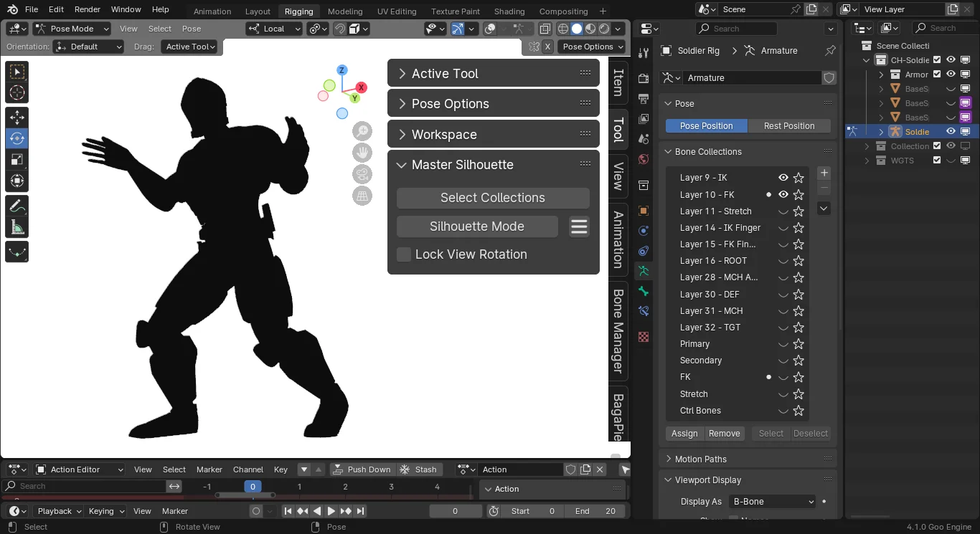Select the Move tool in the toolbar
This screenshot has height=534, width=980.
pos(17,117)
